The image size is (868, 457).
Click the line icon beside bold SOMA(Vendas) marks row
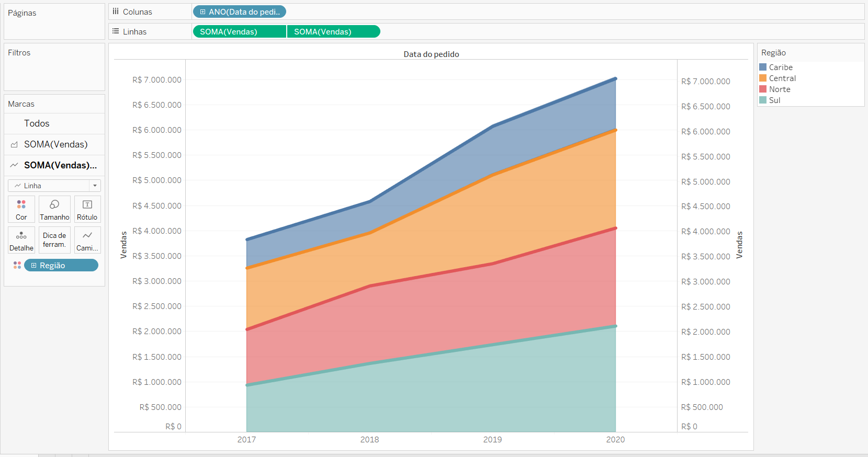[x=14, y=165]
